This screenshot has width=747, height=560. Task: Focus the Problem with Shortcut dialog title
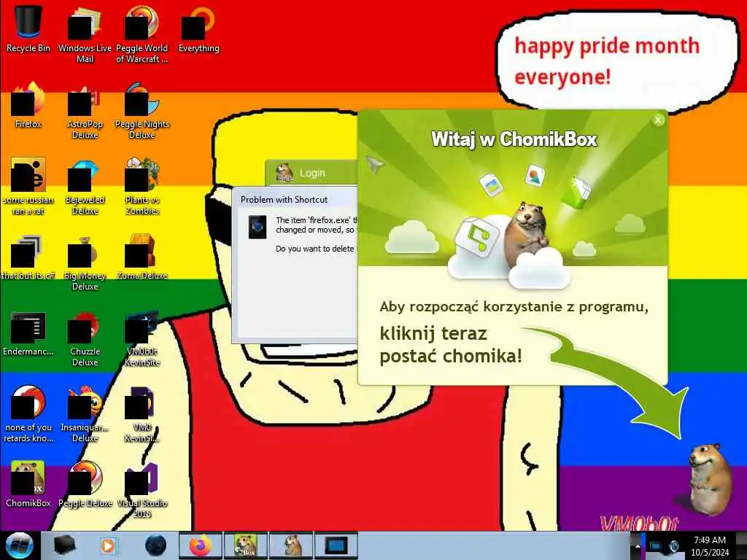tap(284, 200)
